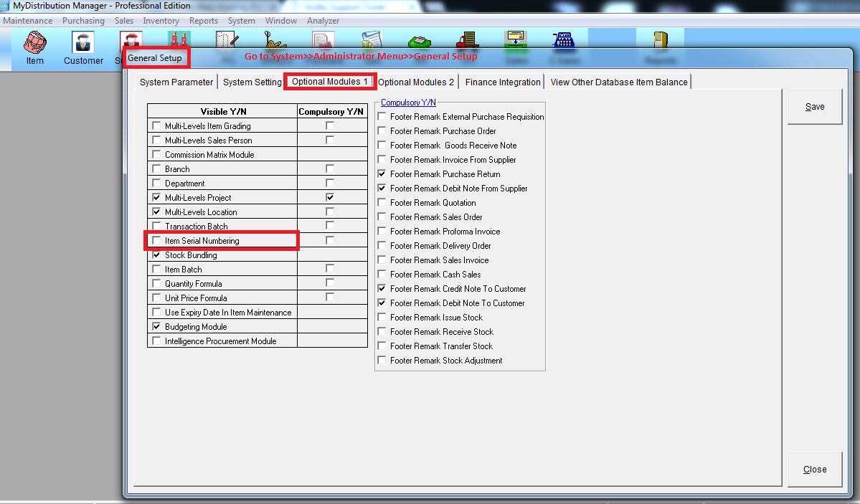The height and width of the screenshot is (504, 860).
Task: Open the Customer toolbar icon
Action: (x=83, y=43)
